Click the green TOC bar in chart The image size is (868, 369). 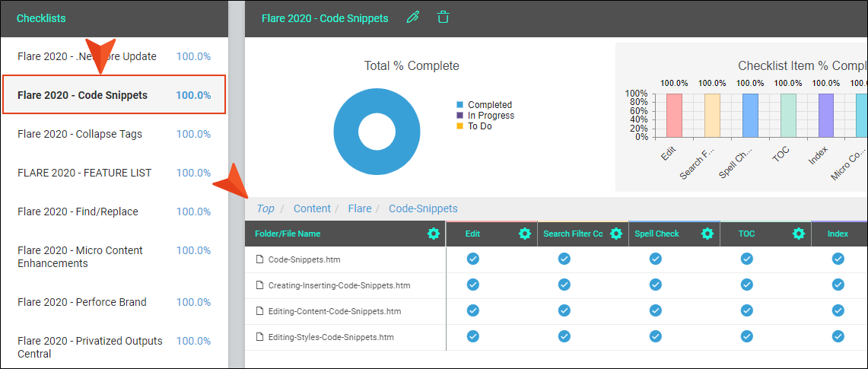(x=788, y=115)
